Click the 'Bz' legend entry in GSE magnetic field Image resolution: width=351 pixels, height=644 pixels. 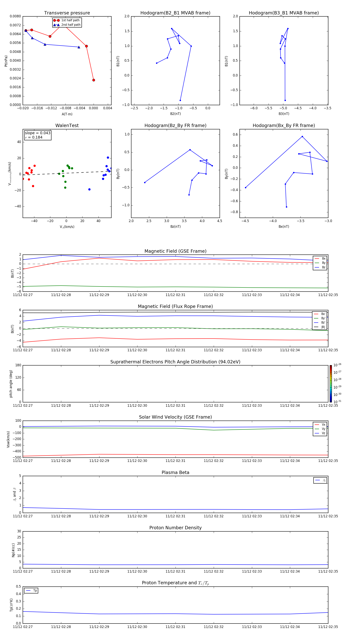click(320, 267)
